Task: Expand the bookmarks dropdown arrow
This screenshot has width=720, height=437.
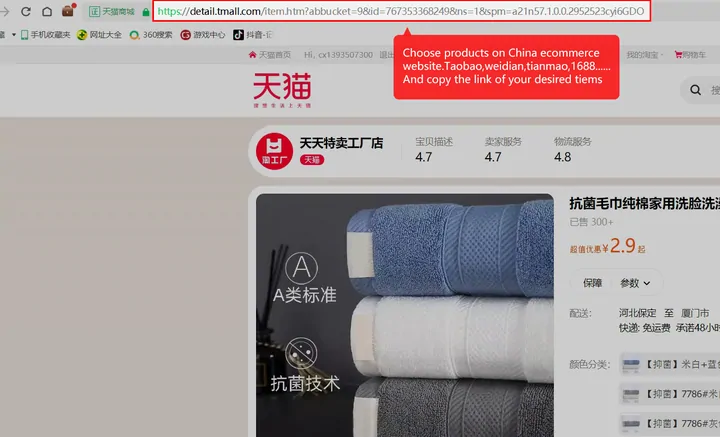Action: tap(14, 35)
